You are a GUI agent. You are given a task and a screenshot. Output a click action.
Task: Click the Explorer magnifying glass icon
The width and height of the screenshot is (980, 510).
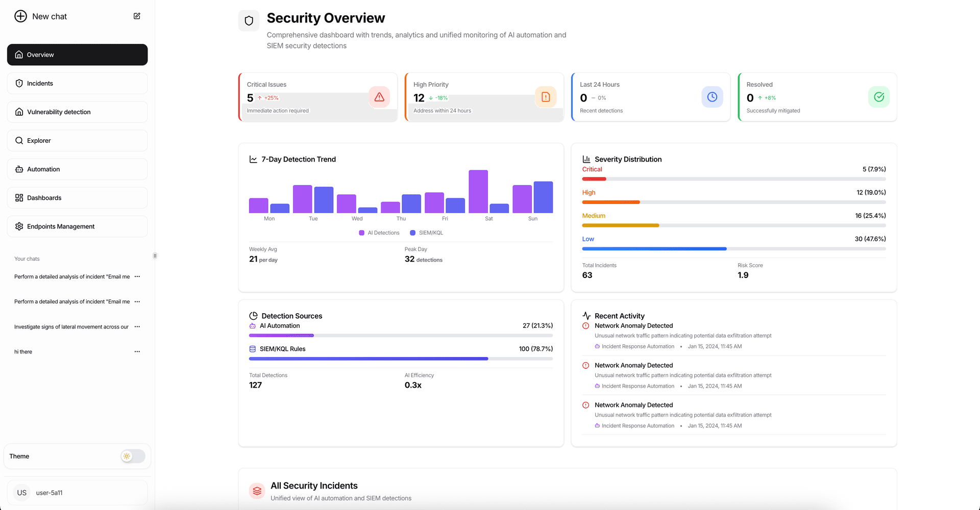(x=19, y=140)
